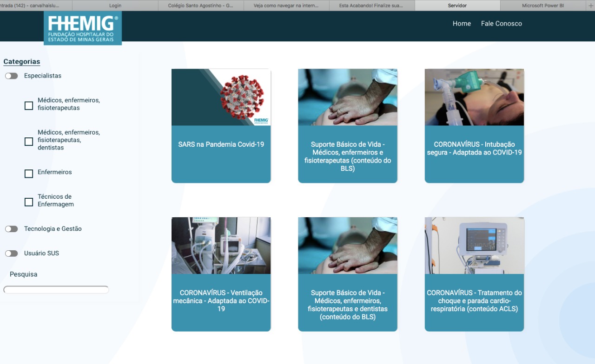Check Médicos, enfermeiros, fisioterapeutas checkbox
Viewport: 595px width, 364px height.
29,106
